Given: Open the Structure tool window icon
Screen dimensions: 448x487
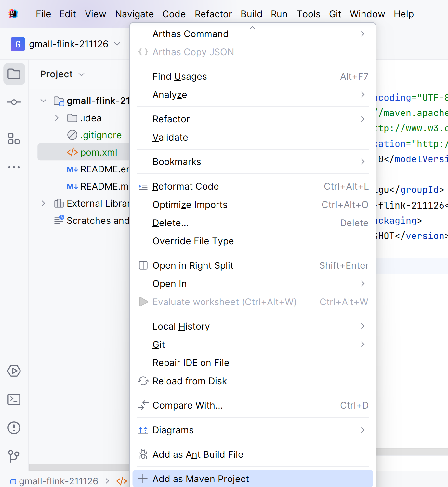Looking at the screenshot, I should pos(14,139).
